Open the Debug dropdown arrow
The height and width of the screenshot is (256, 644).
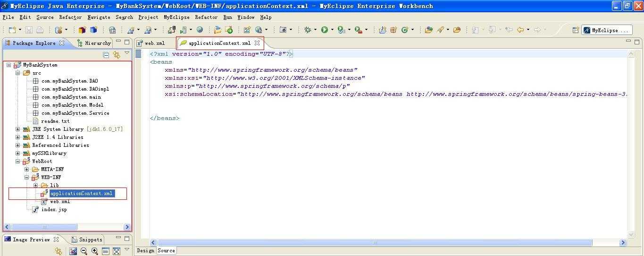315,30
